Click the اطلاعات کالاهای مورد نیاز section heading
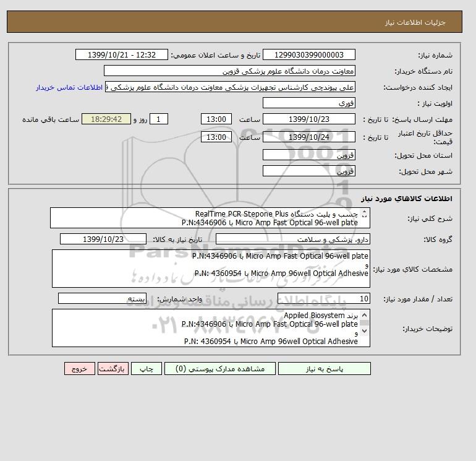Image resolution: width=476 pixels, height=461 pixels. pos(407,199)
